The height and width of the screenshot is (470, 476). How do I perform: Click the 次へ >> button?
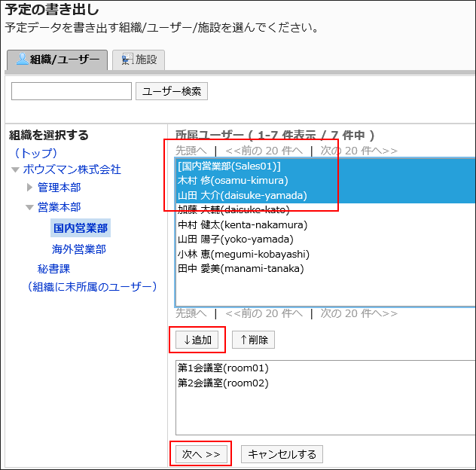click(201, 454)
